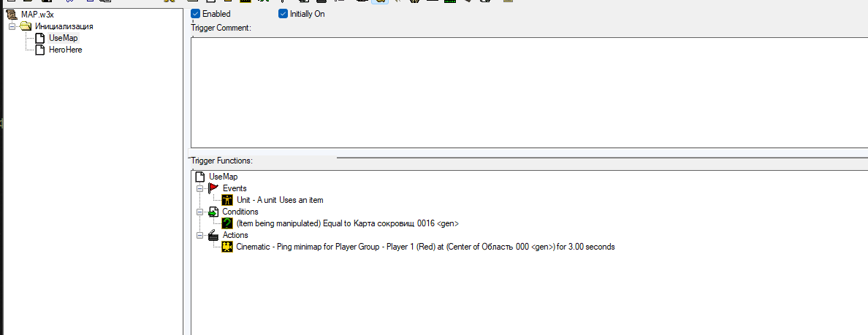
Task: Select the clapperboard Actions icon
Action: coord(213,236)
